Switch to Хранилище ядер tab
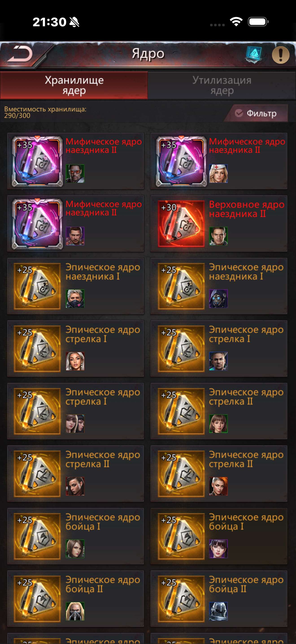This screenshot has height=644, width=296. (x=74, y=85)
